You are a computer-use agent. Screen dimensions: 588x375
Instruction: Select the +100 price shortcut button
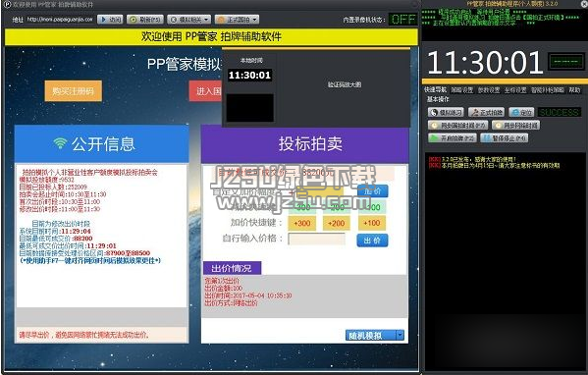(372, 223)
